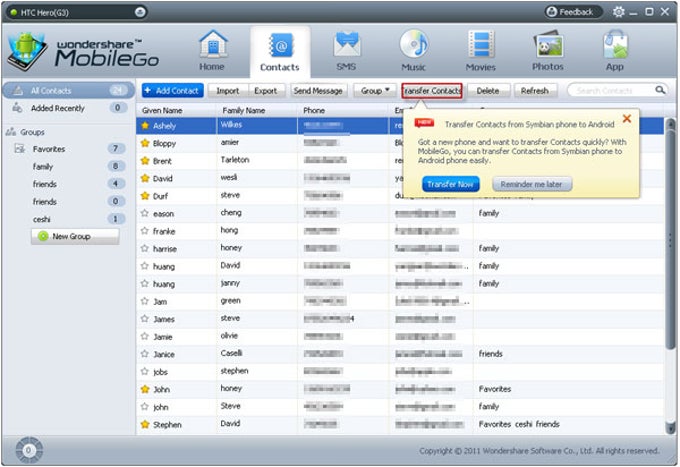Open the HTC Hero(G3) device dropdown
This screenshot has height=467, width=680.
[x=140, y=12]
